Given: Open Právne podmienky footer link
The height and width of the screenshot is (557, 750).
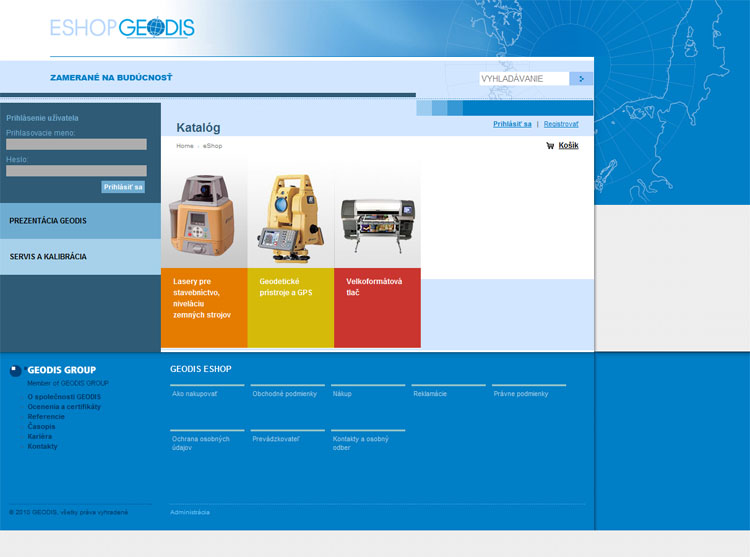Looking at the screenshot, I should (x=521, y=394).
